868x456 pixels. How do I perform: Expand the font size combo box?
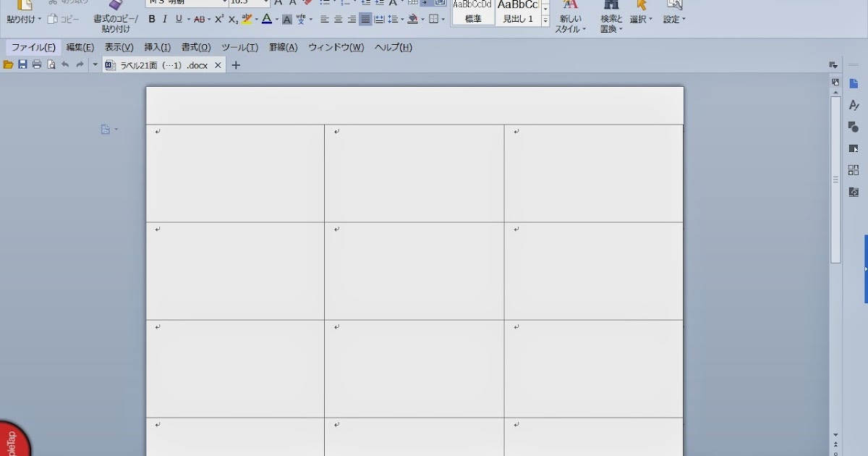(265, 3)
